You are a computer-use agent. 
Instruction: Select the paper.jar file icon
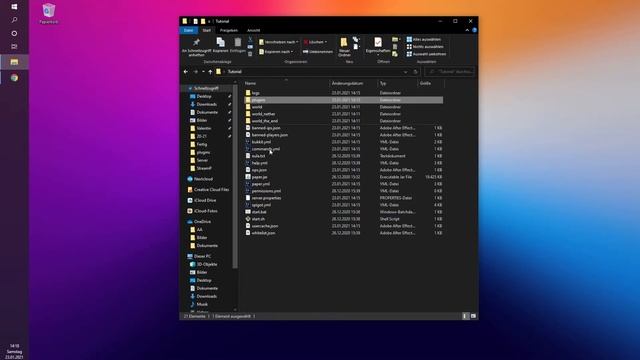pyautogui.click(x=248, y=177)
